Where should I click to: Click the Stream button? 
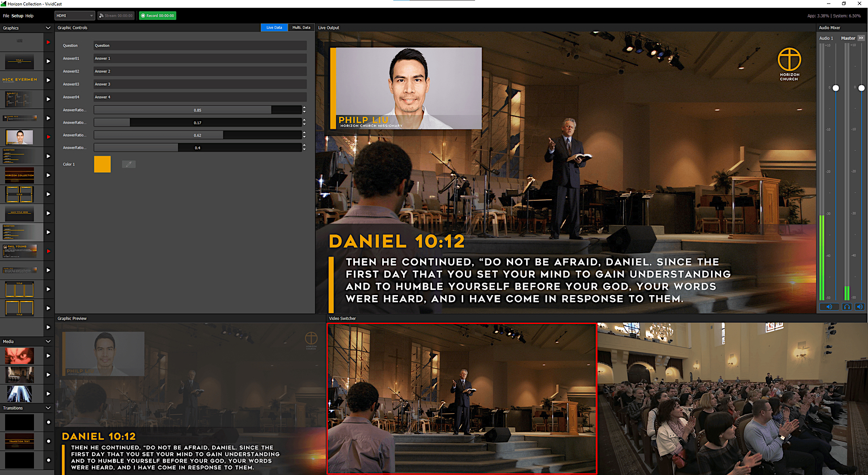116,16
